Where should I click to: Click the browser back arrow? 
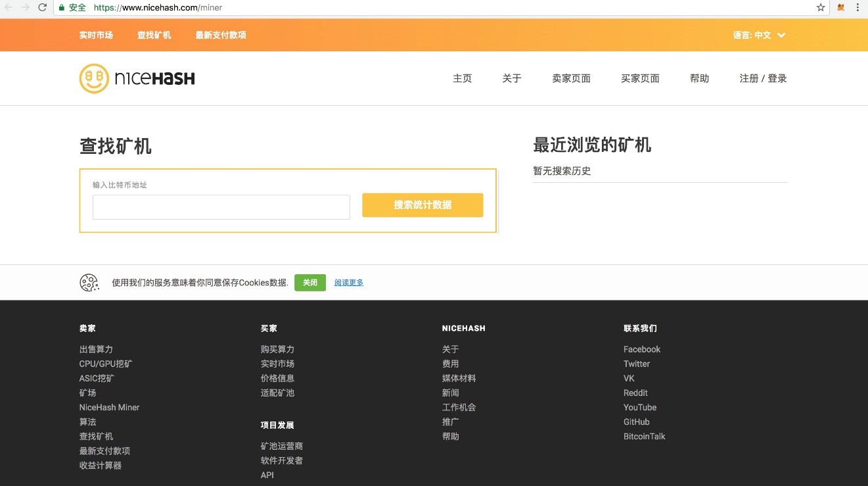(x=9, y=8)
